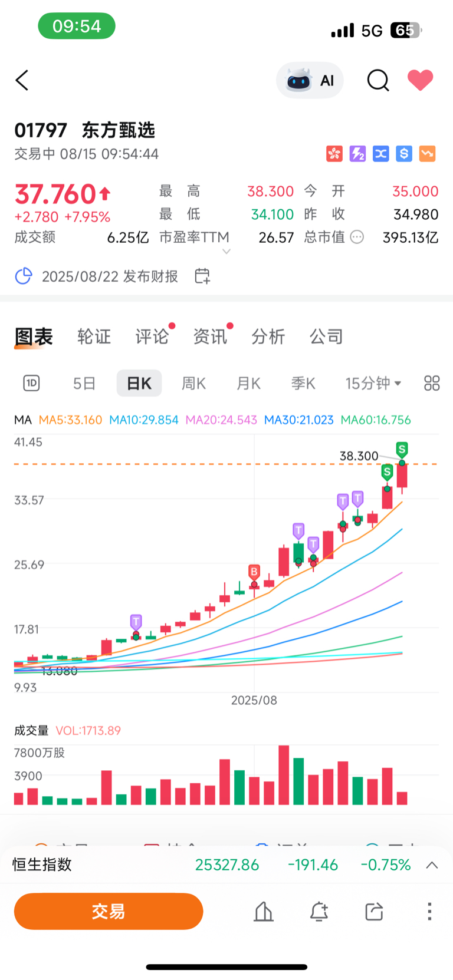
Task: Select the 季K chart period
Action: pyautogui.click(x=303, y=384)
